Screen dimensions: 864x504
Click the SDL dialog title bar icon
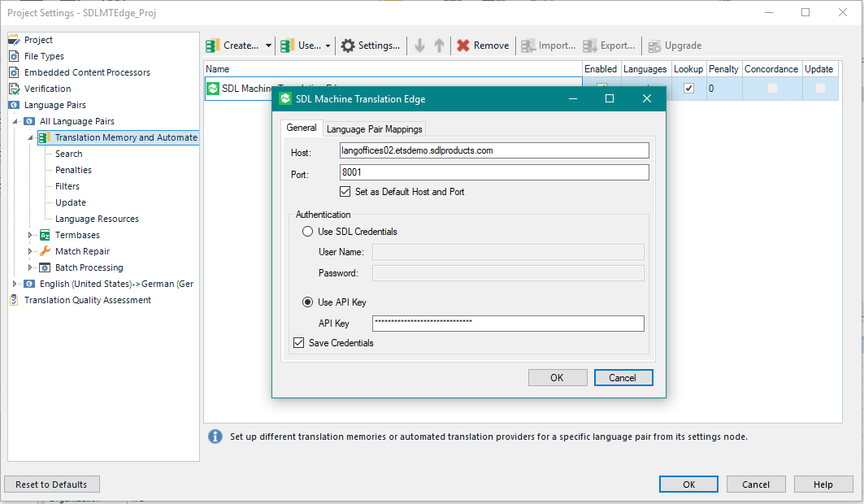(x=285, y=98)
